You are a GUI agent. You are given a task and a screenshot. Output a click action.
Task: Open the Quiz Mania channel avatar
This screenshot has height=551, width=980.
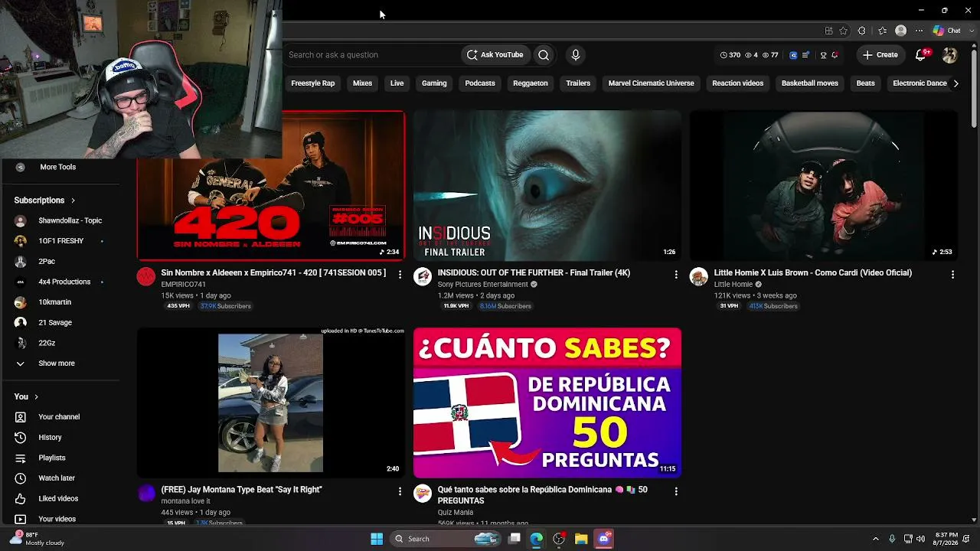point(423,494)
